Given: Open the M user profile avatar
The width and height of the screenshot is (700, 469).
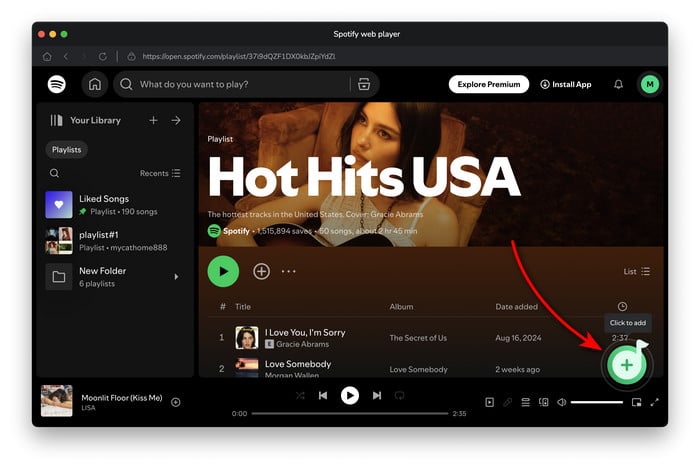Looking at the screenshot, I should click(650, 84).
